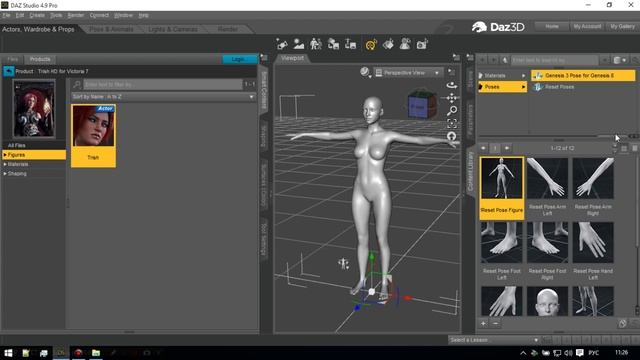Click the Home button
Image resolution: width=640 pixels, height=360 pixels.
pos(552,27)
